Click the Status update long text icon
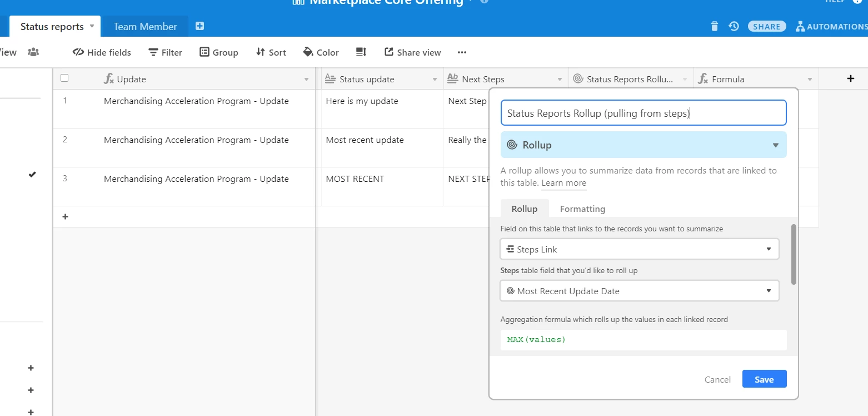The width and height of the screenshot is (868, 416). 330,78
